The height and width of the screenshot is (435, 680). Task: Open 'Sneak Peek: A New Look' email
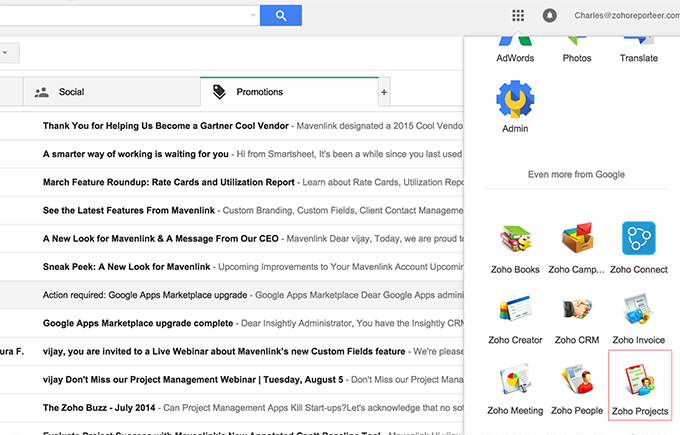pyautogui.click(x=232, y=267)
